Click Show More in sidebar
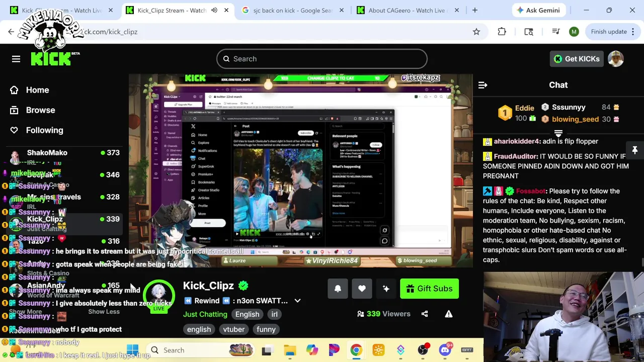The image size is (644, 362). [25, 312]
